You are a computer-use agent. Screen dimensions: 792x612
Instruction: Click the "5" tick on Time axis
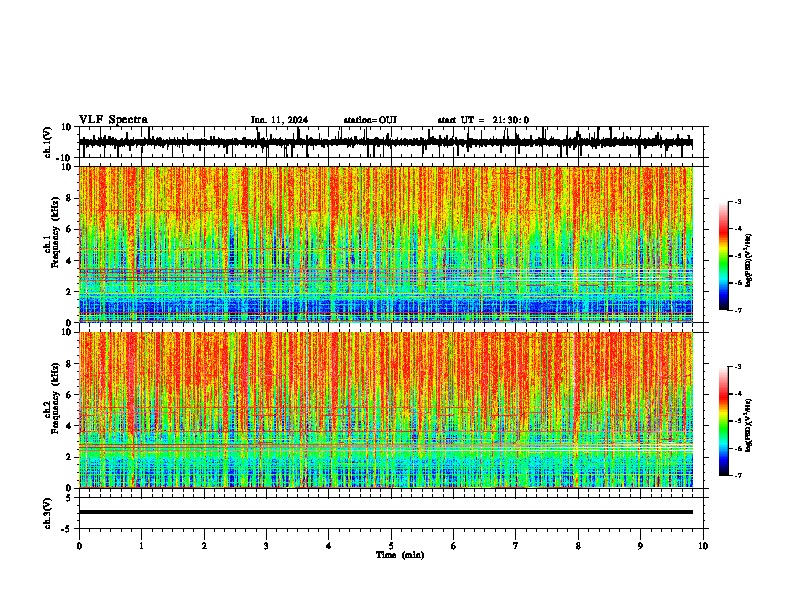click(391, 546)
